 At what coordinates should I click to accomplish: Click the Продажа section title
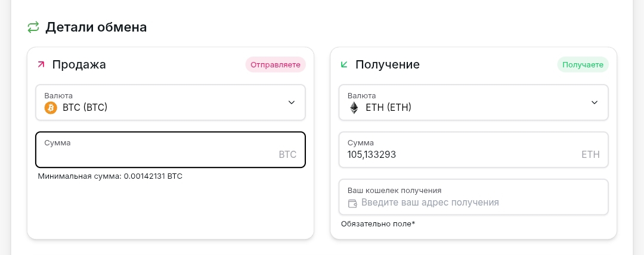tap(79, 64)
